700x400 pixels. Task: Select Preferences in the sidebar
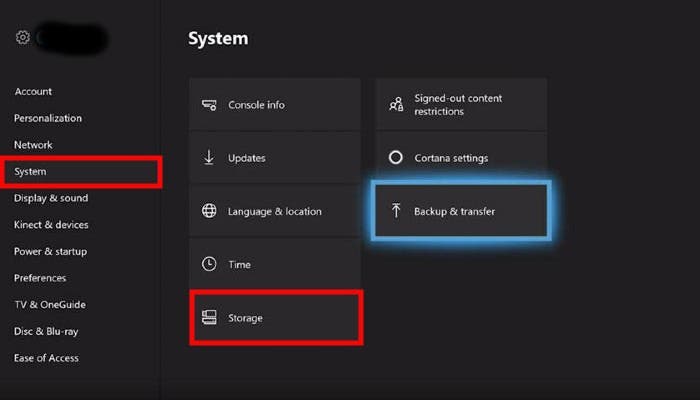[x=40, y=278]
